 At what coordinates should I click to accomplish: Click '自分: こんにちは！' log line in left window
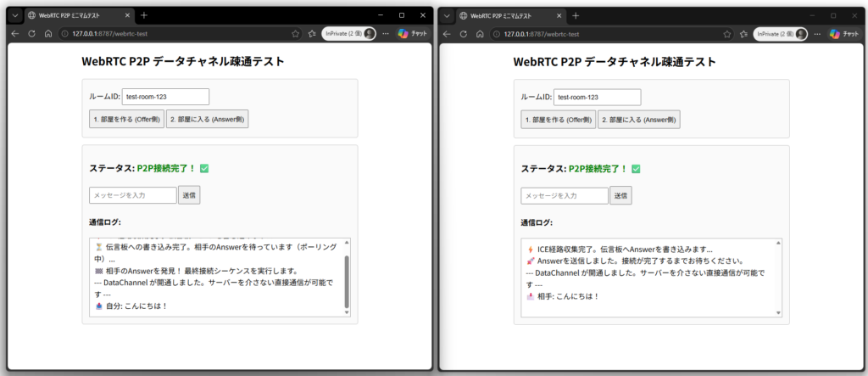tap(131, 306)
